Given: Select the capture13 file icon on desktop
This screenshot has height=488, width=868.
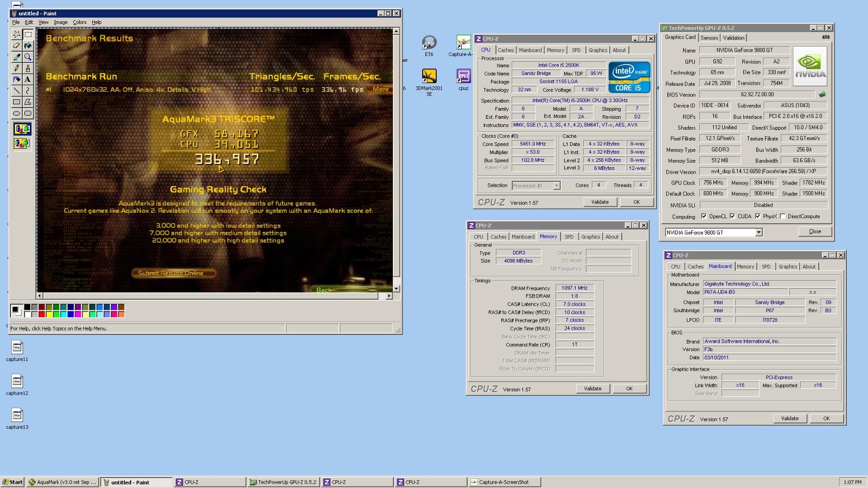Looking at the screenshot, I should point(17,419).
